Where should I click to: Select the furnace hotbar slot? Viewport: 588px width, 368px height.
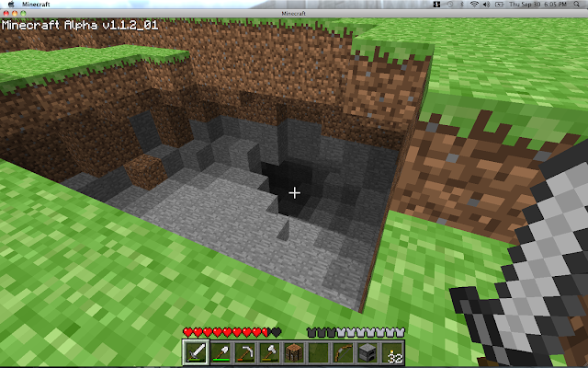367,352
